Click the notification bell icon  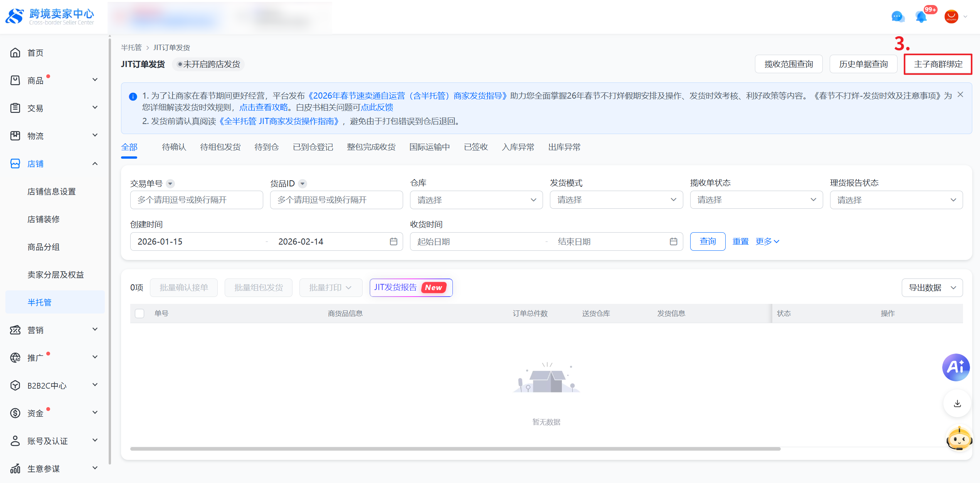click(921, 17)
